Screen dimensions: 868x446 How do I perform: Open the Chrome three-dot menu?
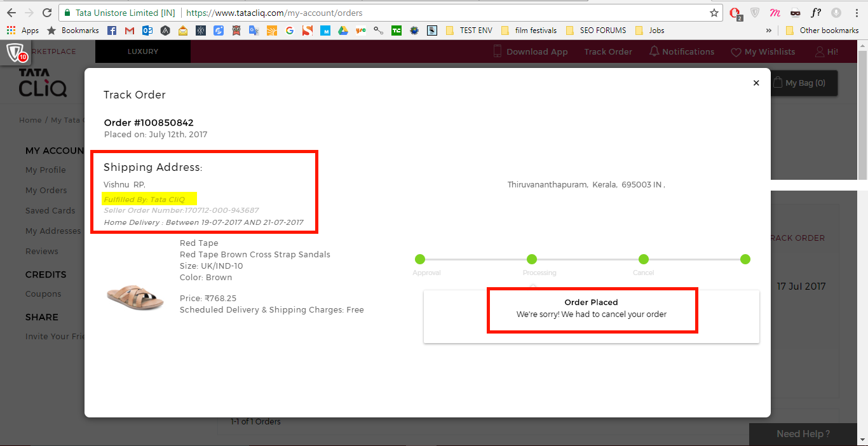click(x=856, y=13)
